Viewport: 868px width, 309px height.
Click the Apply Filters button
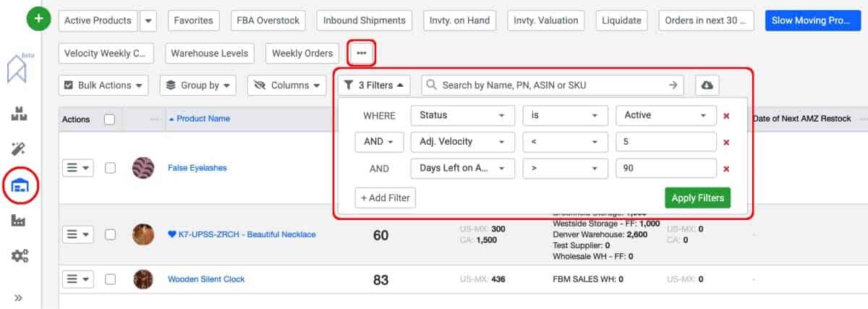coord(697,198)
